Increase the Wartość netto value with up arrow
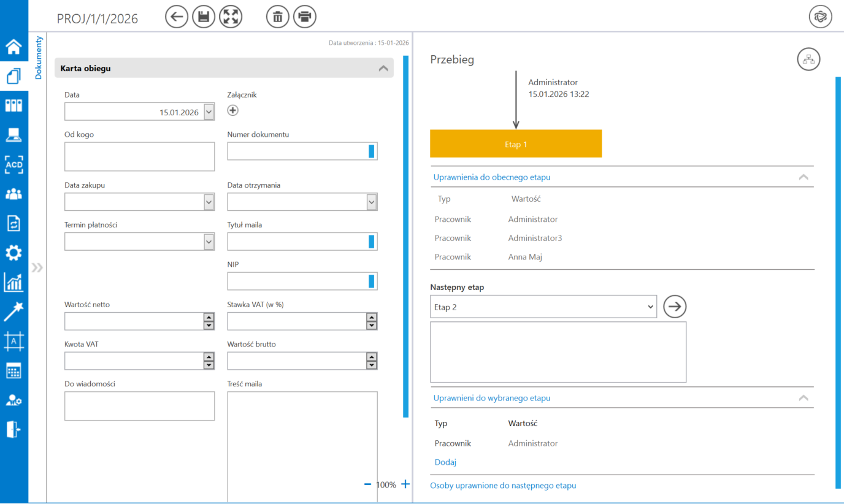Screen dimensions: 844x504 [x=209, y=318]
